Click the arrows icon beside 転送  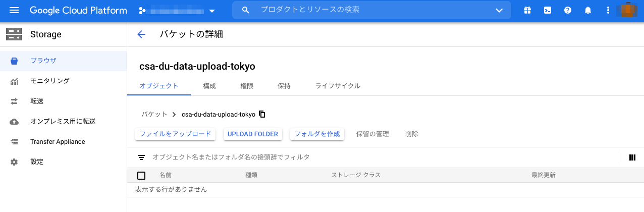(14, 101)
